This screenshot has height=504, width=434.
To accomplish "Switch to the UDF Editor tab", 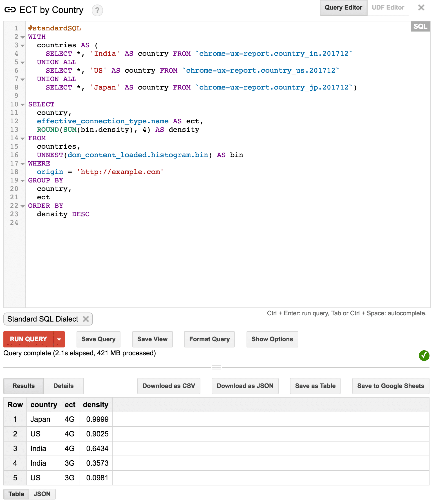I will [x=388, y=8].
